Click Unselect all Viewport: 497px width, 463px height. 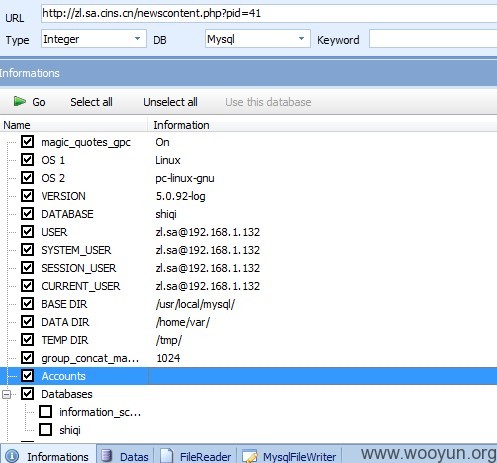[x=170, y=102]
